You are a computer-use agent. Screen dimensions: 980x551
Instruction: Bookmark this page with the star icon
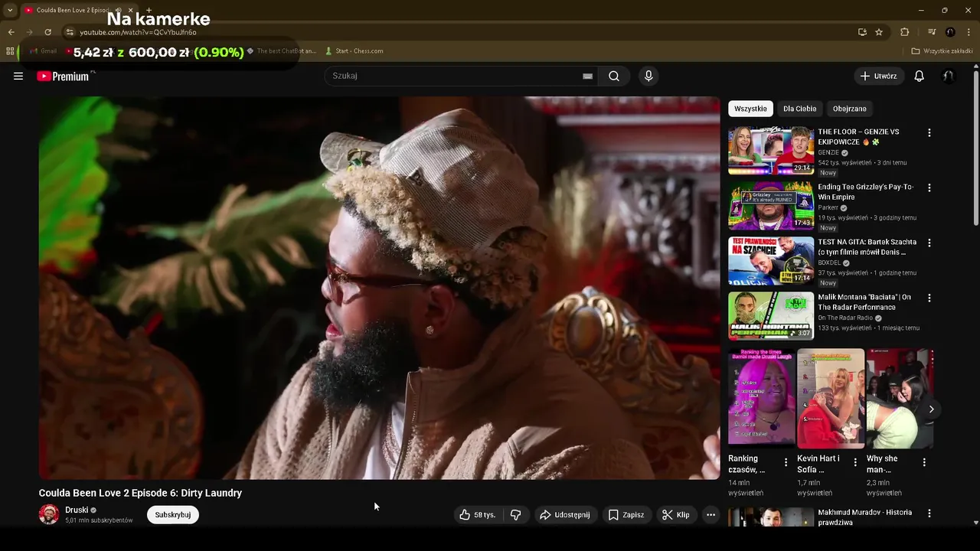[879, 32]
